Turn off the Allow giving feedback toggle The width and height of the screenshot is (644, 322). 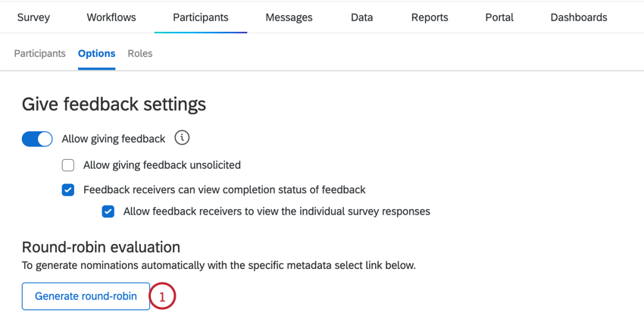(x=37, y=139)
